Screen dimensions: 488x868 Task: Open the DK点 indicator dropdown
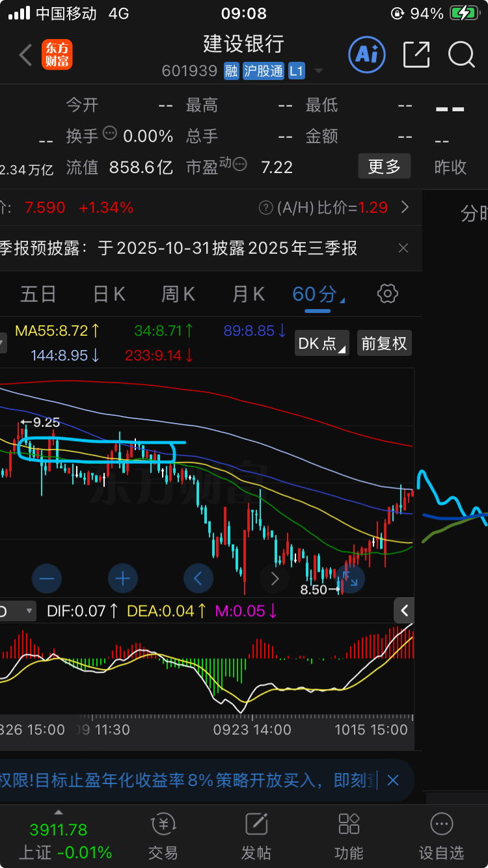[322, 343]
